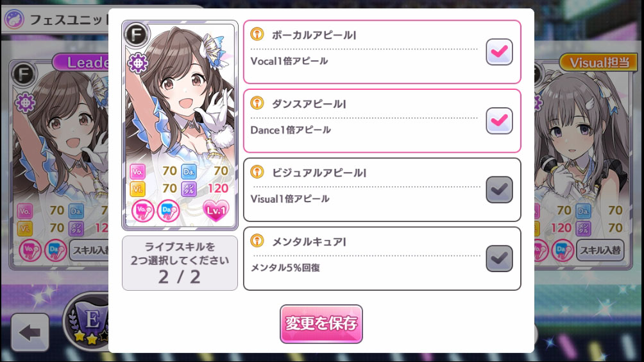Image resolution: width=644 pixels, height=362 pixels.
Task: Click the メンタル stat icon on card
Action: (189, 189)
